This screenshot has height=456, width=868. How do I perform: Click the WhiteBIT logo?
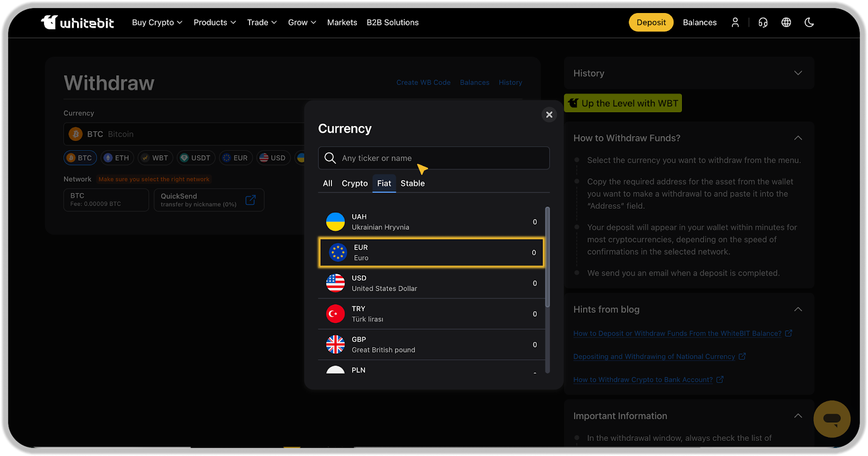pos(78,22)
